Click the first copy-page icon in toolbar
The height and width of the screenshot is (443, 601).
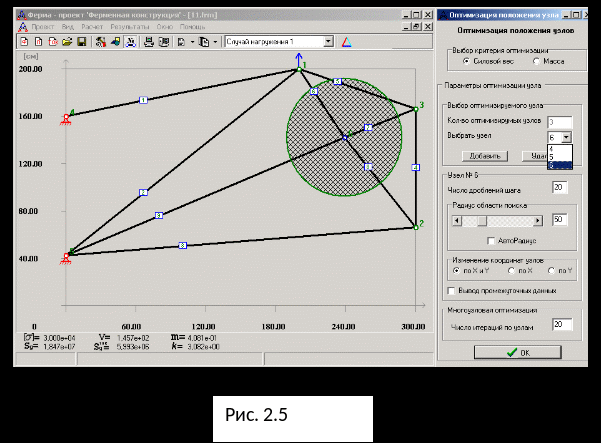181,42
